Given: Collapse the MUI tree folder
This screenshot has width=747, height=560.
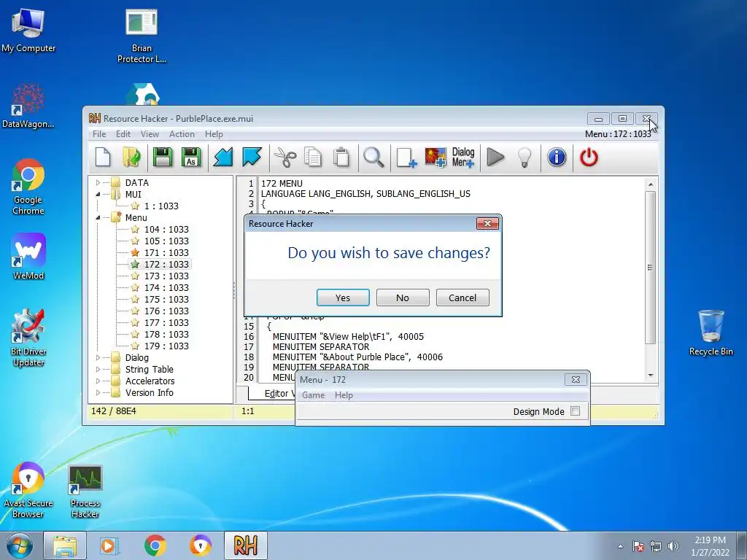Looking at the screenshot, I should click(98, 194).
